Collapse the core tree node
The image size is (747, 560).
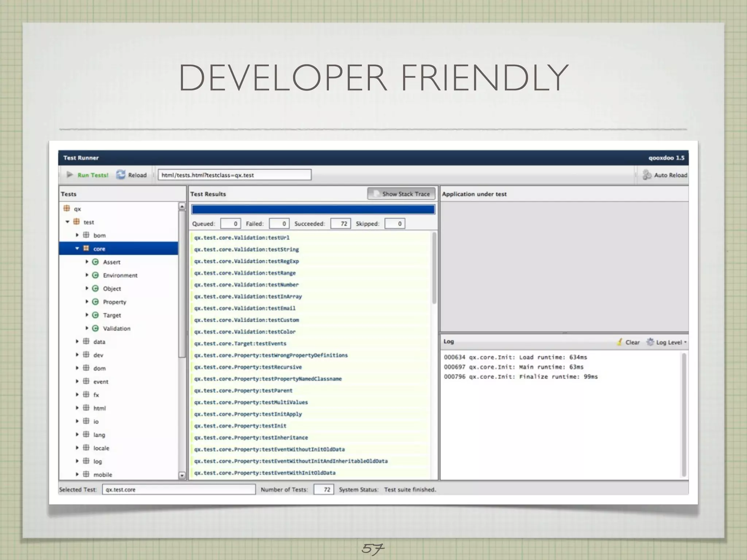pos(77,248)
